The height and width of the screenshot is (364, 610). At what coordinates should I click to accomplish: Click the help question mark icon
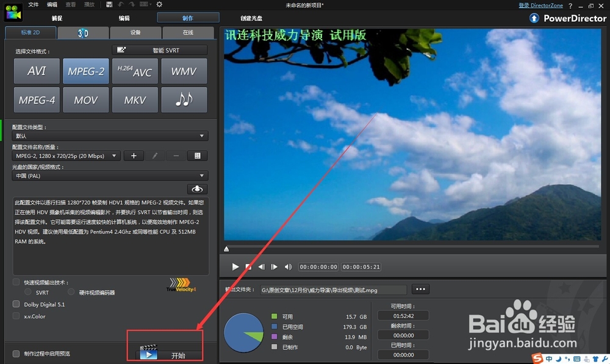570,6
